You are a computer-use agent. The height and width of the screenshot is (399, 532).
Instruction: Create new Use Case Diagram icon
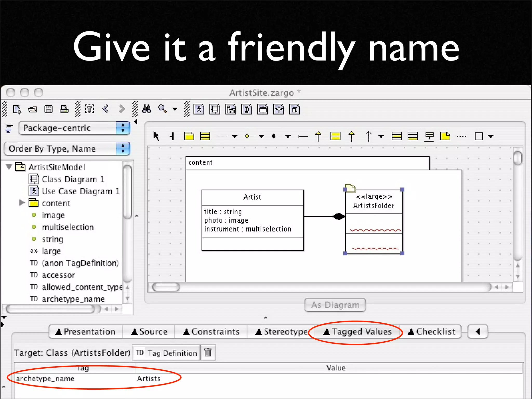click(199, 109)
